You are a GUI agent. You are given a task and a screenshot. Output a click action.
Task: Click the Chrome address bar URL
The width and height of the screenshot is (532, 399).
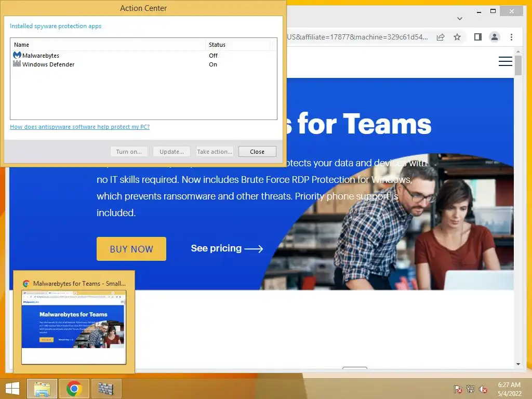(x=357, y=37)
